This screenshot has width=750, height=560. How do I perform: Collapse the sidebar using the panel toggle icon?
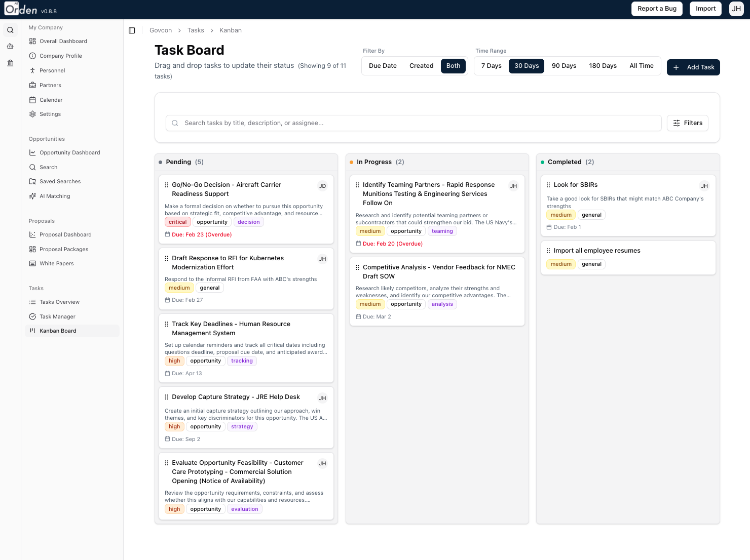point(132,30)
